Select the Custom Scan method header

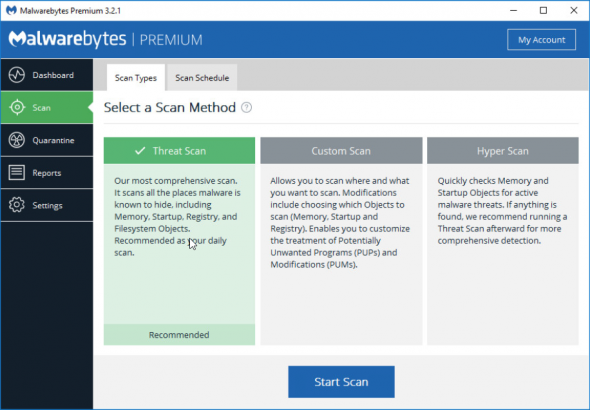[341, 150]
